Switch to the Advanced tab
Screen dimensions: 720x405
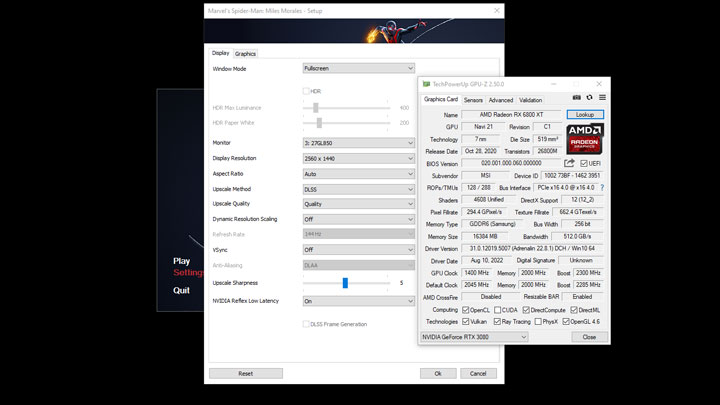click(x=501, y=100)
